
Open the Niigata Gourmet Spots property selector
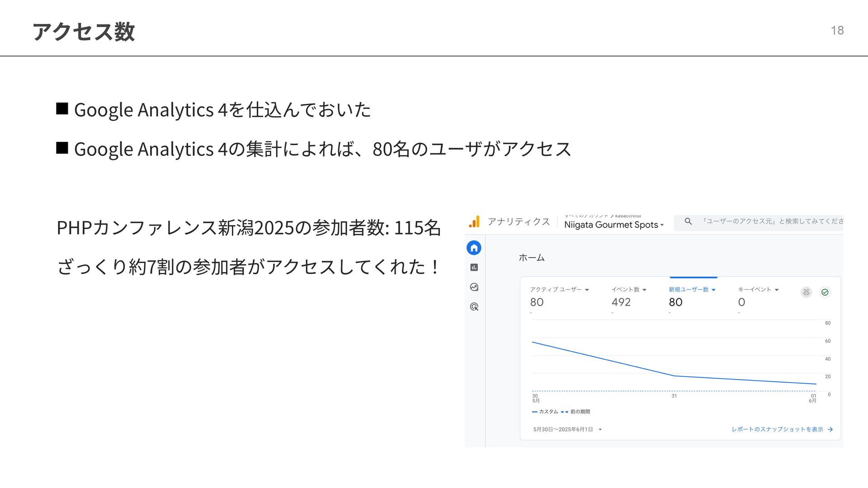tap(614, 225)
